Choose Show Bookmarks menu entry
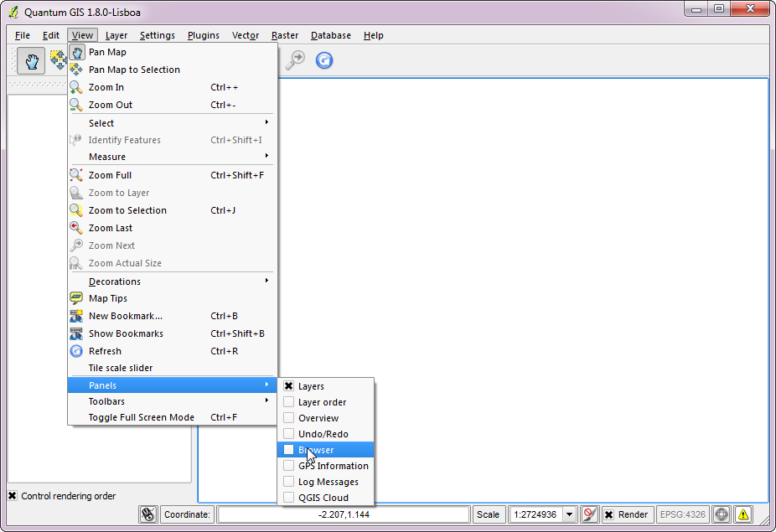Image resolution: width=776 pixels, height=532 pixels. pos(172,333)
